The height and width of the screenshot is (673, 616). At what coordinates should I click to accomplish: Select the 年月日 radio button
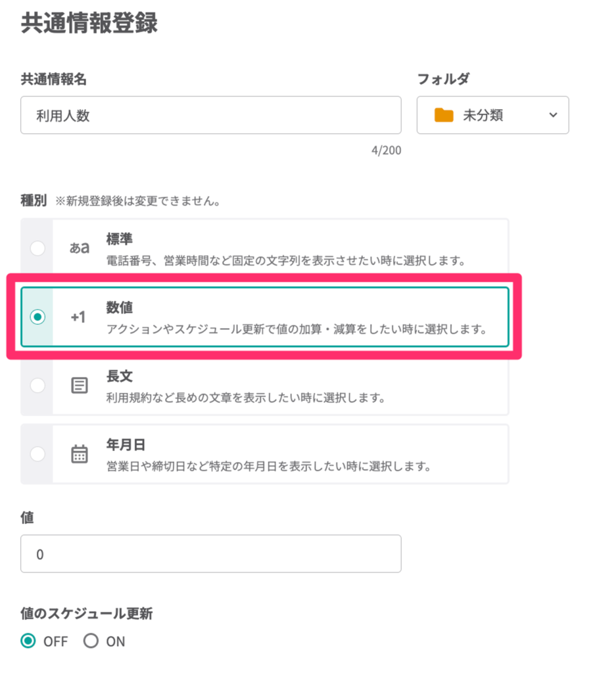coord(37,454)
